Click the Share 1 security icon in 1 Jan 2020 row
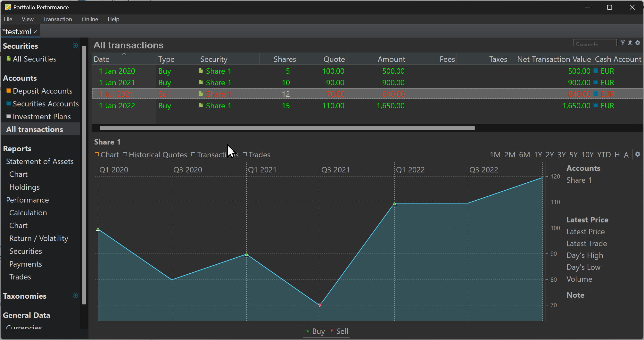The height and width of the screenshot is (340, 644). [x=201, y=71]
